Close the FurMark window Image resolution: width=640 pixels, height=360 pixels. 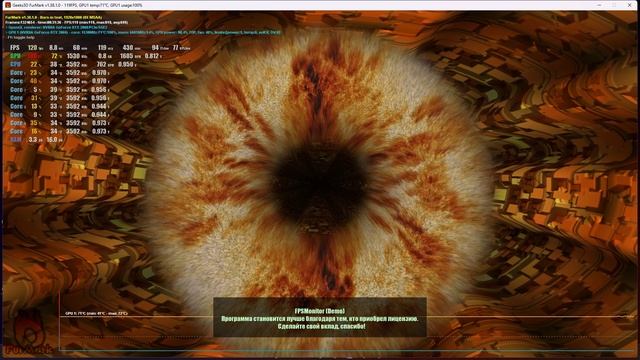point(629,5)
